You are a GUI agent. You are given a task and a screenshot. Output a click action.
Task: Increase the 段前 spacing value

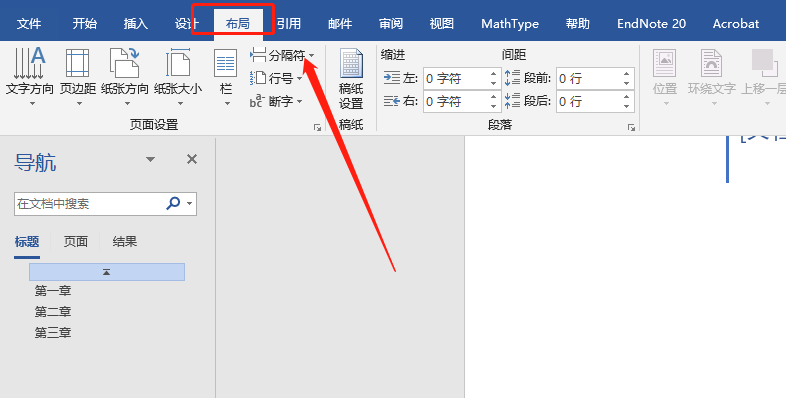pos(627,74)
